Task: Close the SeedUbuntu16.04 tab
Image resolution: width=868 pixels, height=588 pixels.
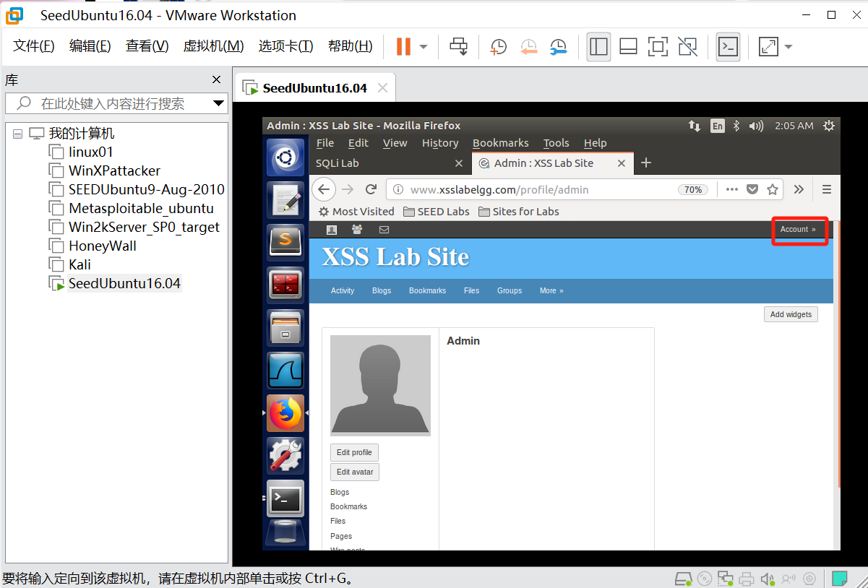Action: click(382, 88)
